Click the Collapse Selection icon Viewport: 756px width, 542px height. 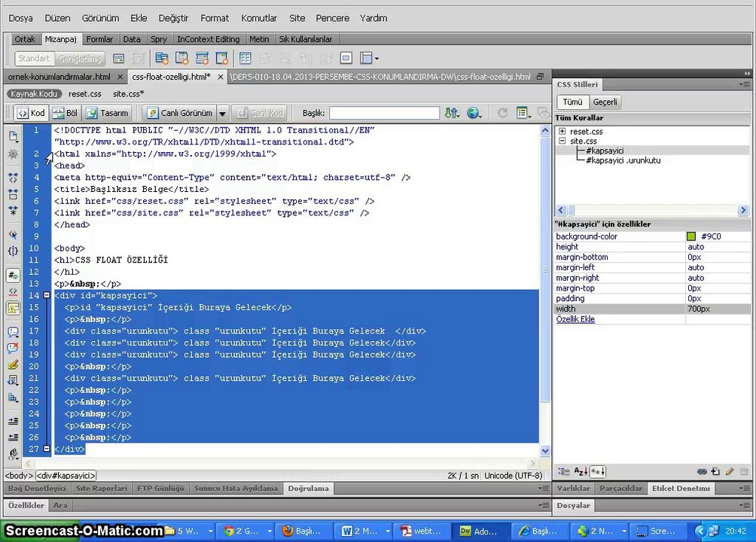13,194
